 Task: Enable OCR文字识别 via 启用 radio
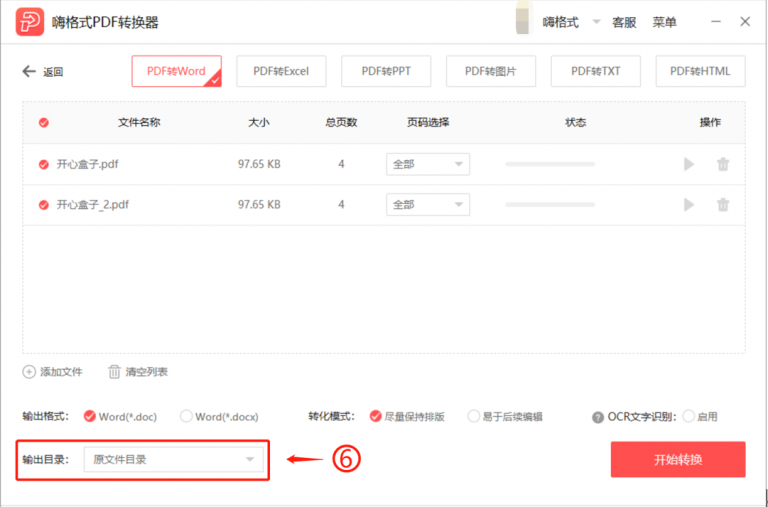689,416
